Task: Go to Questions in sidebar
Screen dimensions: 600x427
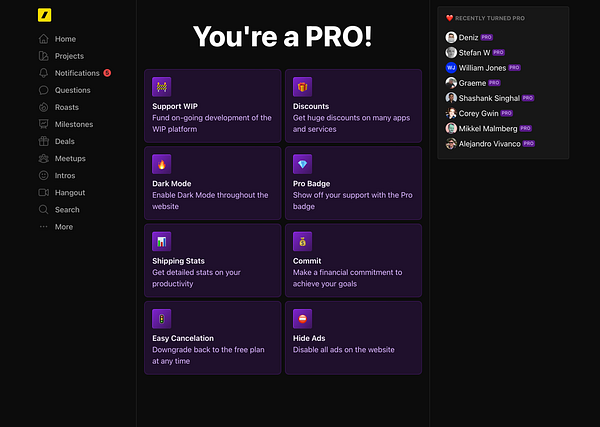Action: tap(72, 90)
